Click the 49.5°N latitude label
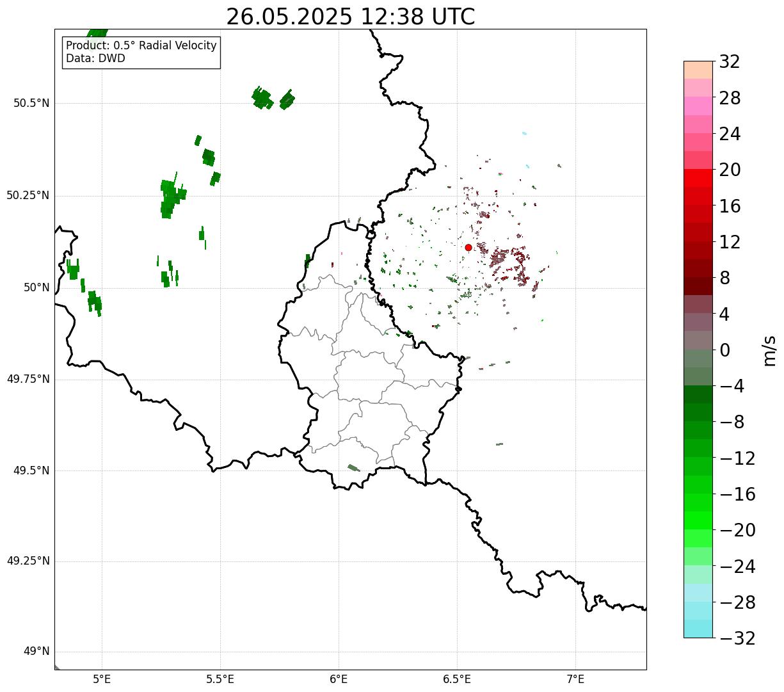784x692 pixels. point(31,471)
